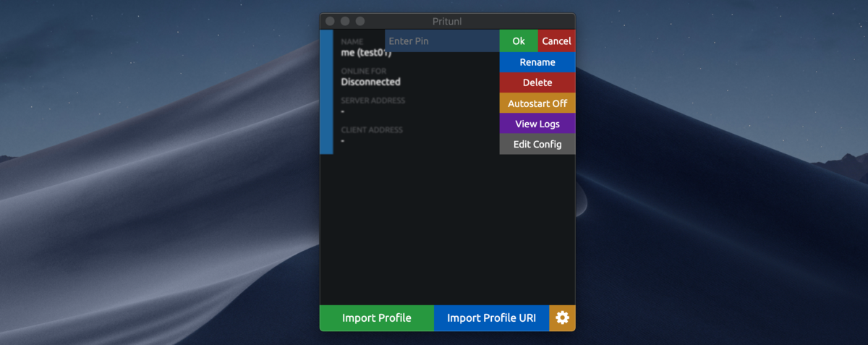
Task: Open Edit Config
Action: [537, 144]
